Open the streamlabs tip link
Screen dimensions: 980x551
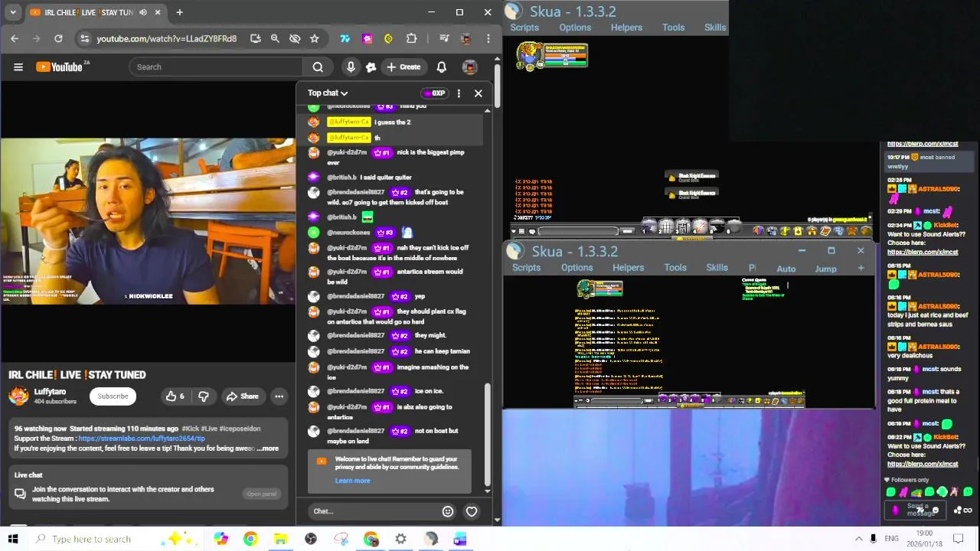coord(142,439)
